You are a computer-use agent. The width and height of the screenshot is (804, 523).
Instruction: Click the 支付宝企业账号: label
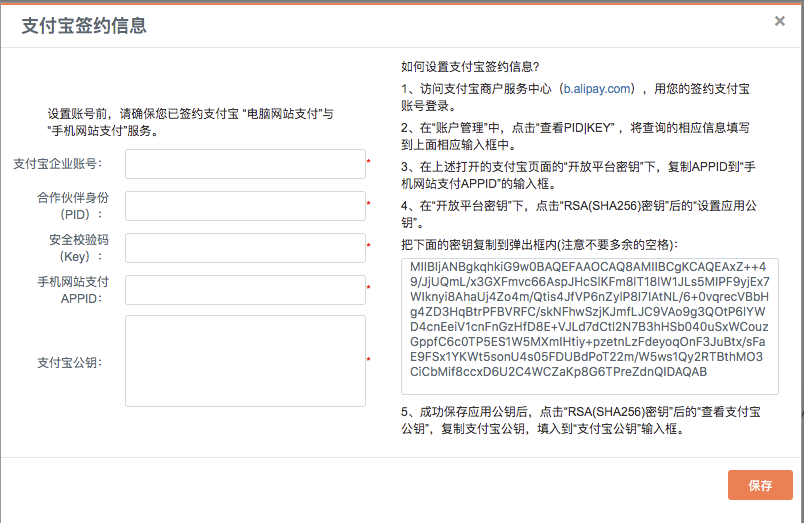click(x=58, y=164)
